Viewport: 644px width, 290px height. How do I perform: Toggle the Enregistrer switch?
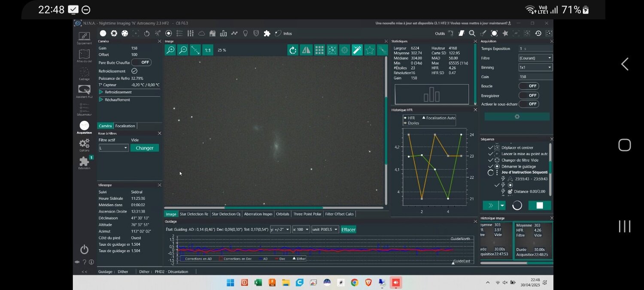[529, 95]
